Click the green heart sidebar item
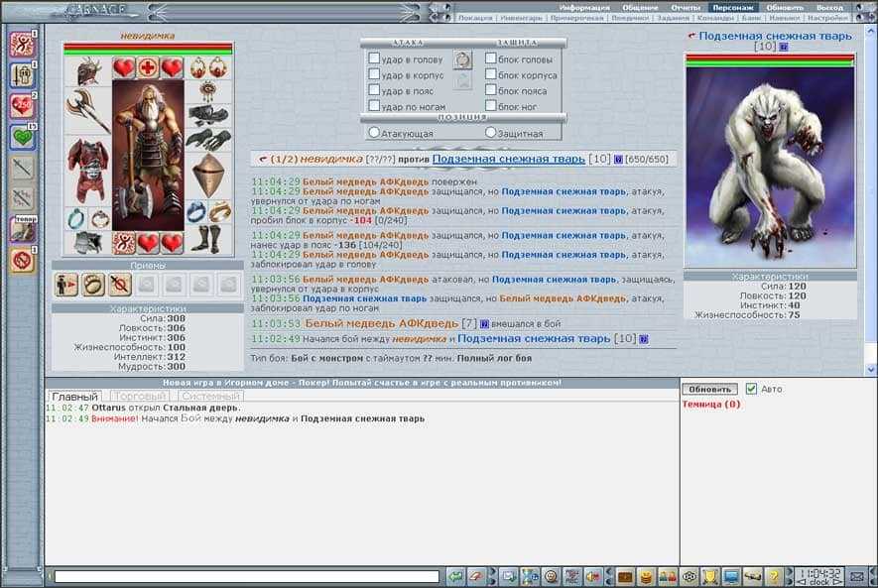The height and width of the screenshot is (588, 878). click(x=22, y=136)
